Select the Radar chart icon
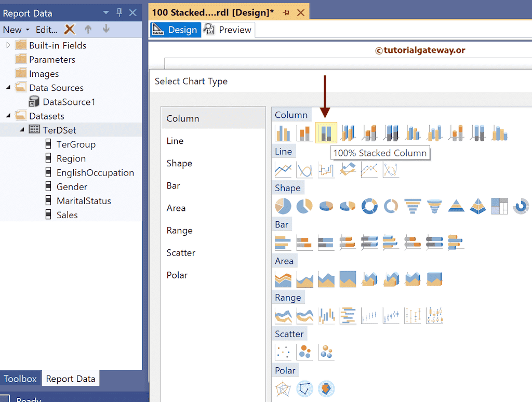Screen dimensions: 532x402 point(304,388)
